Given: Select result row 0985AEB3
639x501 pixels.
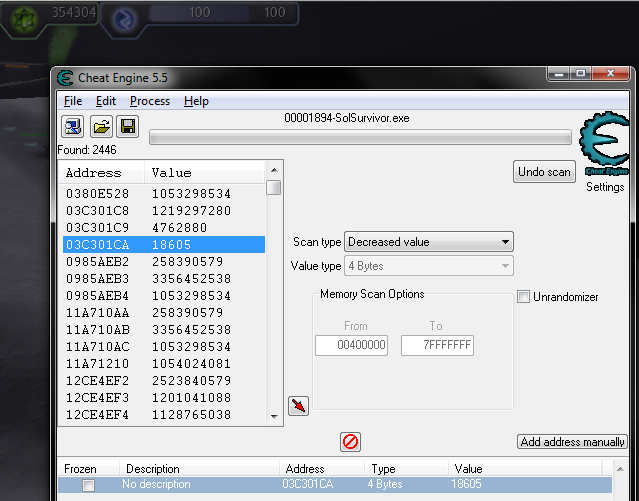Looking at the screenshot, I should tap(163, 279).
